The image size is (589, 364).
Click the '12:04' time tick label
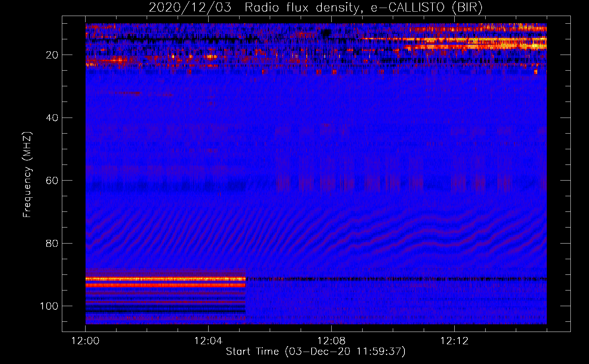coord(208,341)
